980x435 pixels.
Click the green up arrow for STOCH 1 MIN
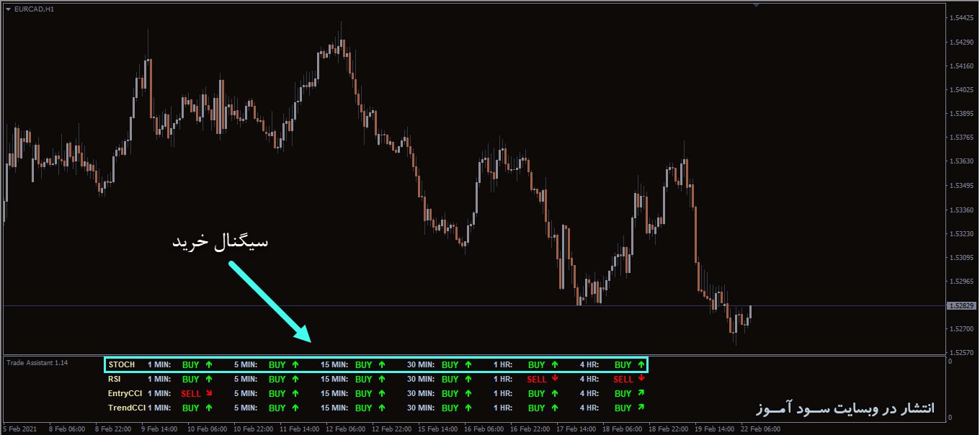209,364
